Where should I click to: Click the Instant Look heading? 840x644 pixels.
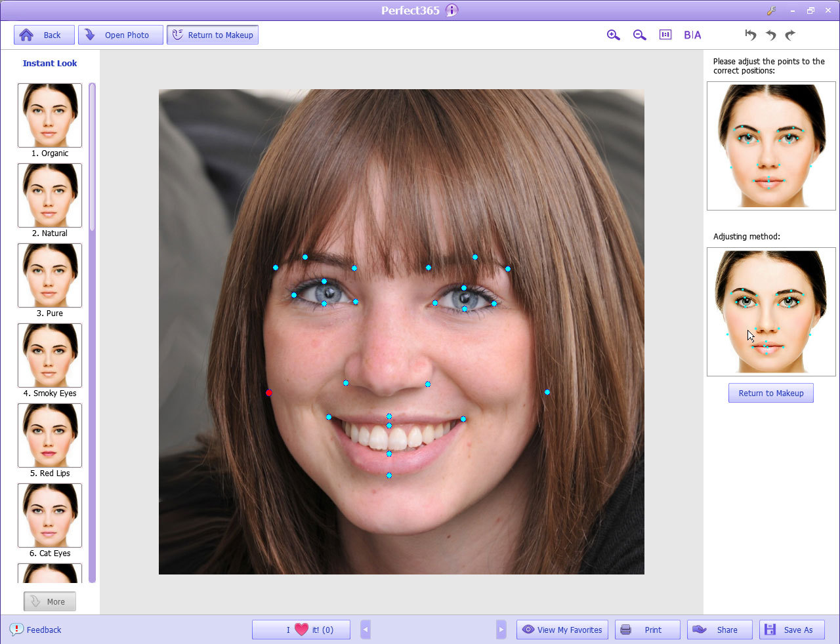[x=50, y=64]
